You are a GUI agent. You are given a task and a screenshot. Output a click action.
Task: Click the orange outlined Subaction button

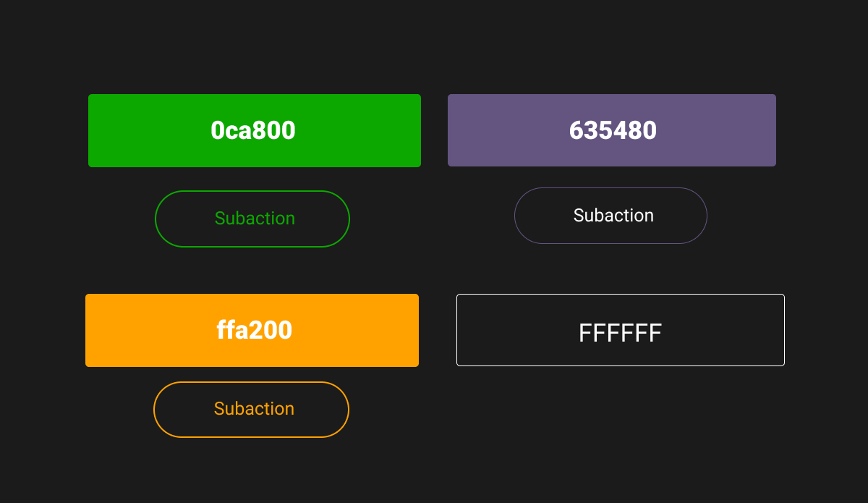pyautogui.click(x=251, y=410)
